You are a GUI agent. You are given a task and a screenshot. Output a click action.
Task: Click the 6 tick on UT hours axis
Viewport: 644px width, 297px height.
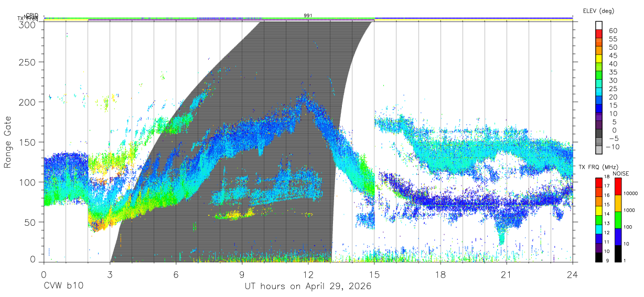[176, 274]
